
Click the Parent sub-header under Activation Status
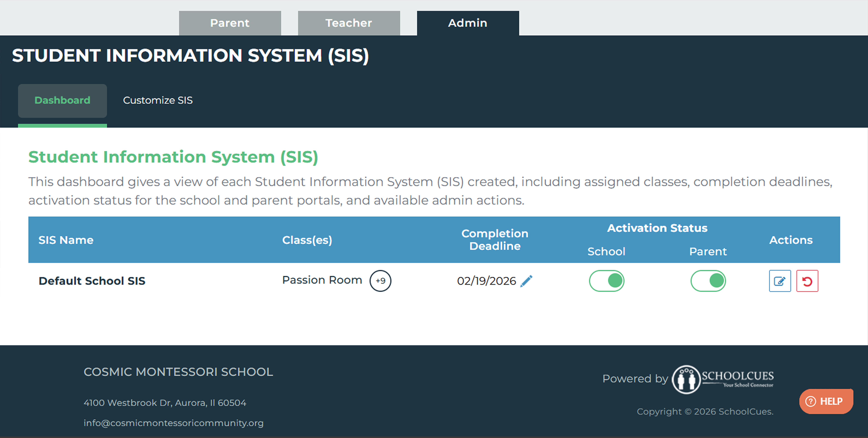708,251
